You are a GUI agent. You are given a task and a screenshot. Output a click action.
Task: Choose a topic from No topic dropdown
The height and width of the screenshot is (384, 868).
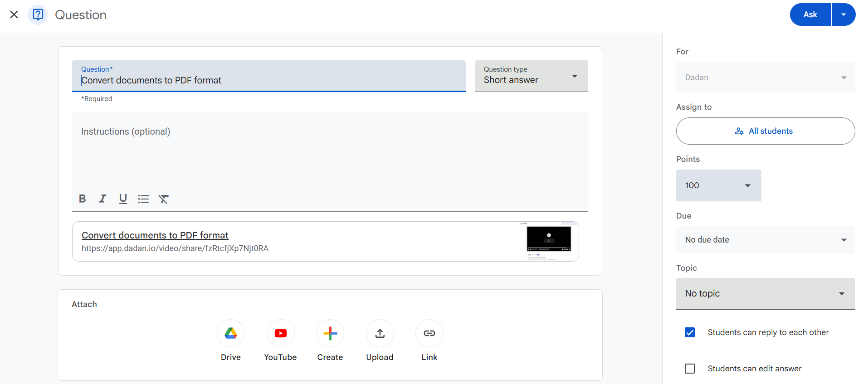coord(765,294)
